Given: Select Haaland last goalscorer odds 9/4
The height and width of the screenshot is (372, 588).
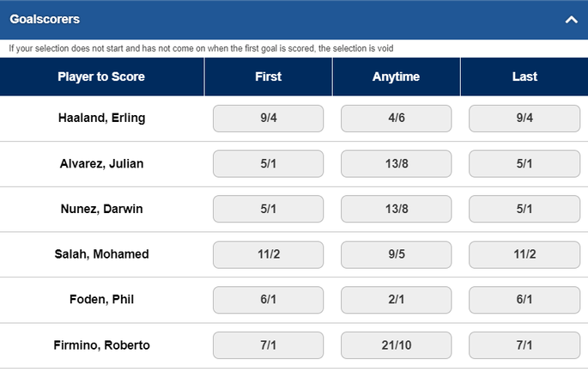Looking at the screenshot, I should [x=524, y=119].
